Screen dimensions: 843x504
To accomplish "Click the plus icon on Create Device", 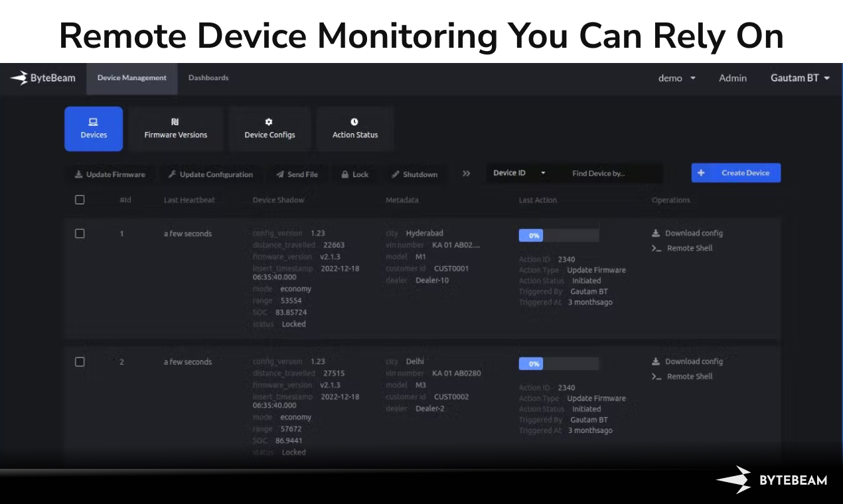I will [x=701, y=173].
